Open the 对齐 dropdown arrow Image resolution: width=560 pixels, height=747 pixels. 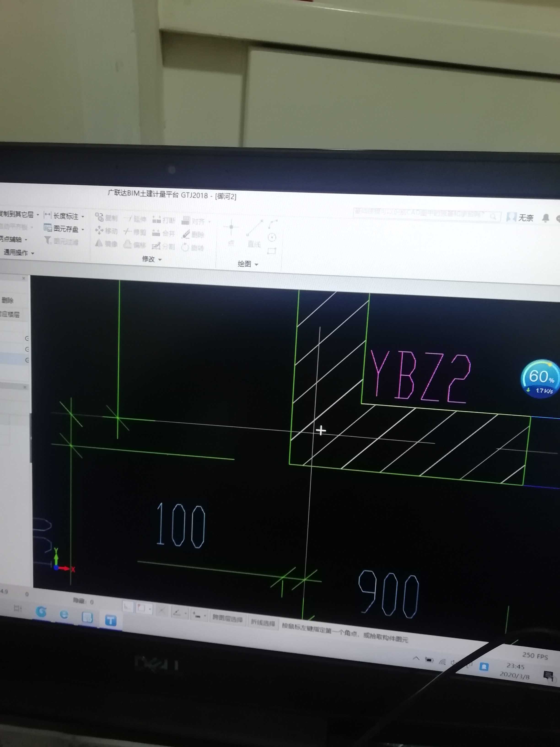[210, 222]
